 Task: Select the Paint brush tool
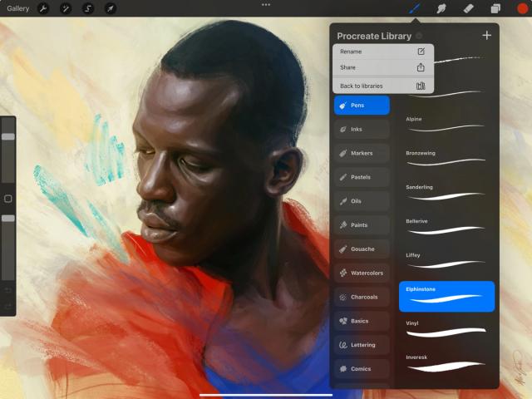415,8
